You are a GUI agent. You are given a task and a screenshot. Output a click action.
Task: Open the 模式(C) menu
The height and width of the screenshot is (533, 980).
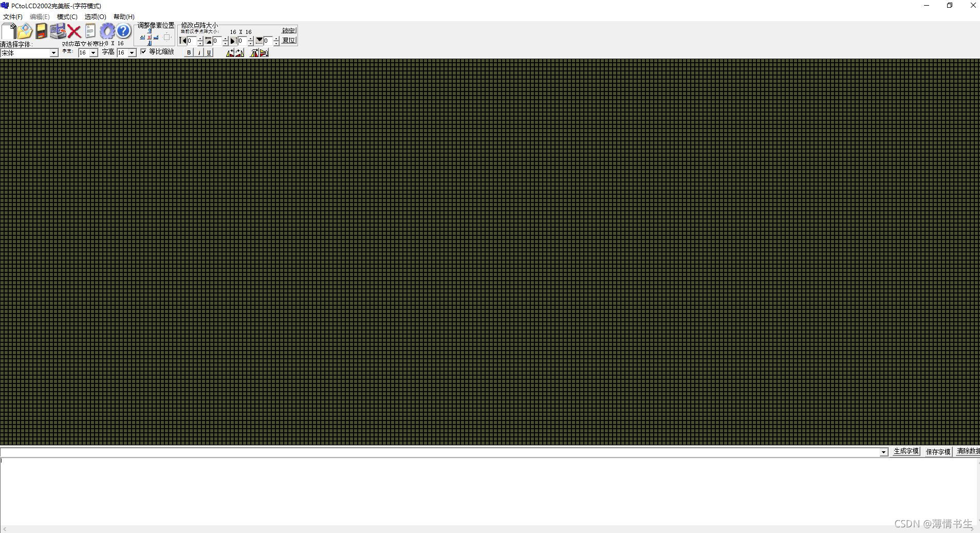pyautogui.click(x=67, y=17)
